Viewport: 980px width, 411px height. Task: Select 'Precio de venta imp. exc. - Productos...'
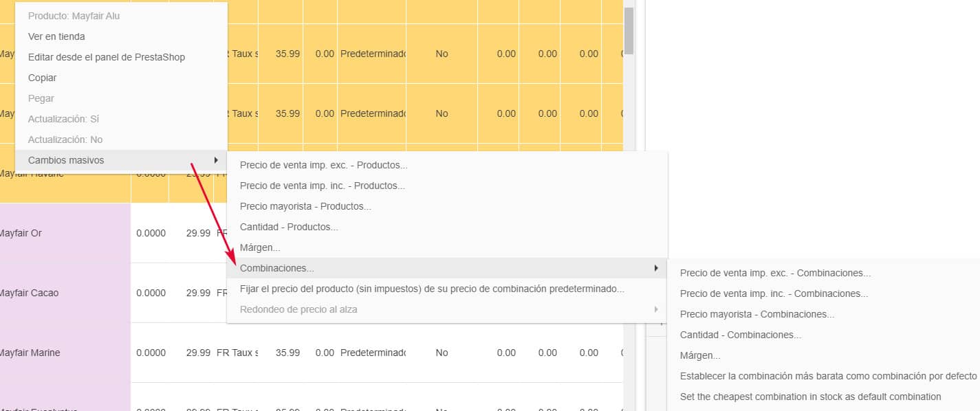(x=323, y=165)
